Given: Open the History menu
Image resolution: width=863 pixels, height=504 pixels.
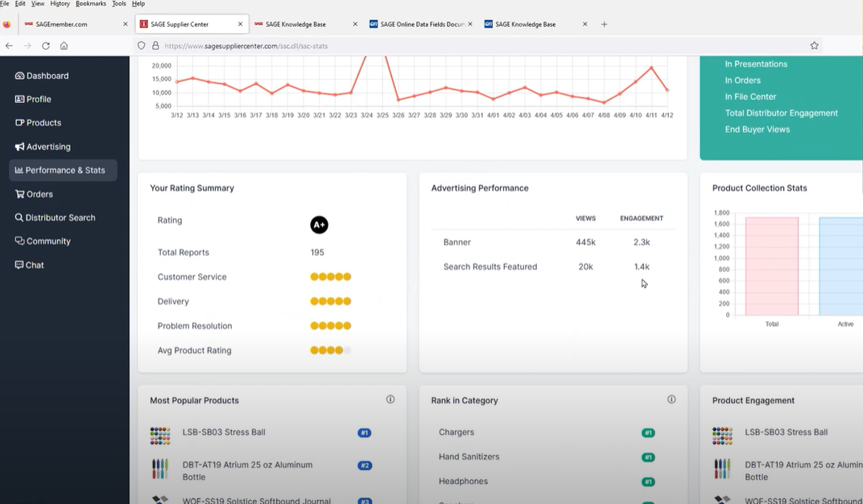Looking at the screenshot, I should pos(60,3).
